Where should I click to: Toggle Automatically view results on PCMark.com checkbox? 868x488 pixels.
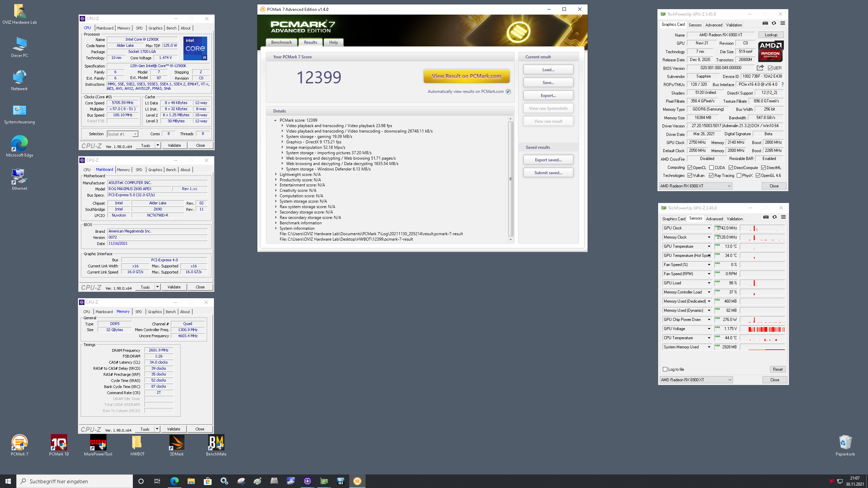[508, 91]
